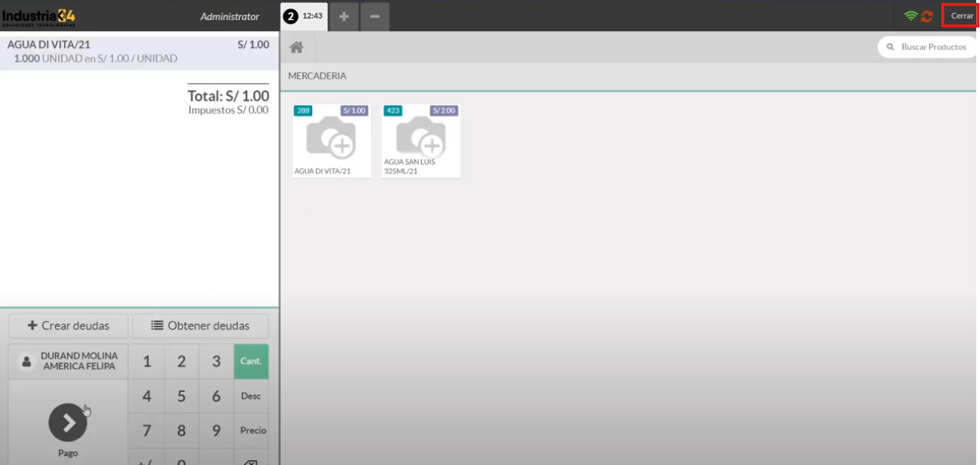This screenshot has height=465, width=980.
Task: Click the Industria 34 logo
Action: tap(39, 16)
